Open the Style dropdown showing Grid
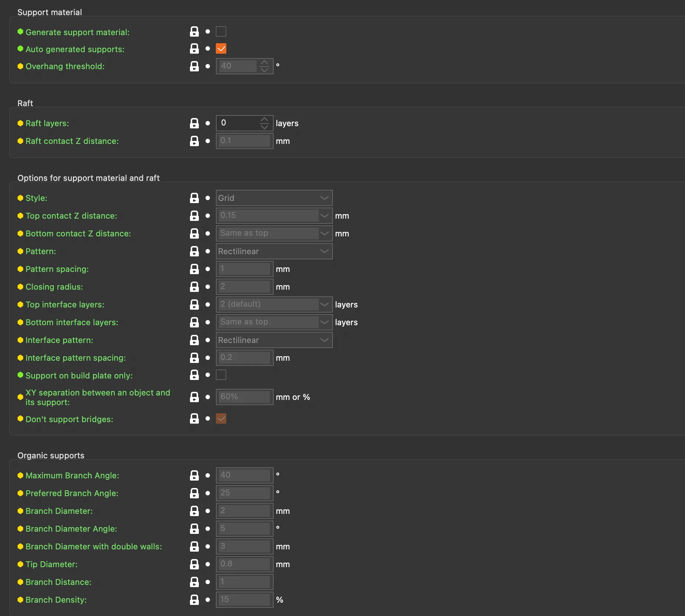The height and width of the screenshot is (616, 685). [x=274, y=198]
